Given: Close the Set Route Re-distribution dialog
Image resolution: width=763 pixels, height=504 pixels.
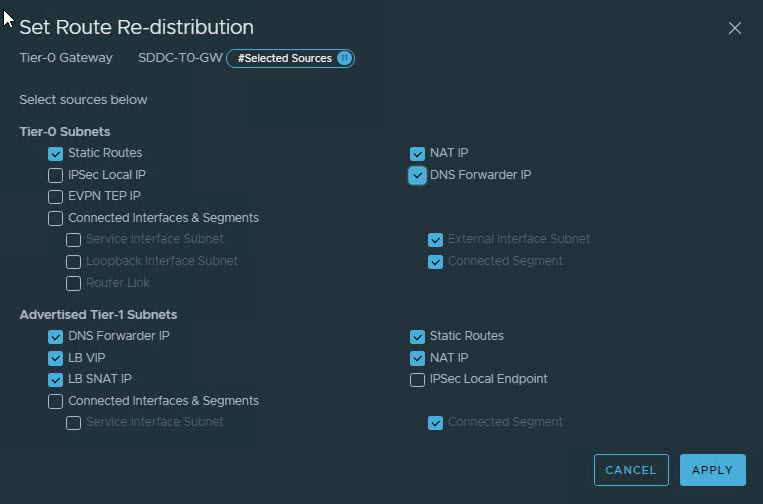Looking at the screenshot, I should point(735,28).
